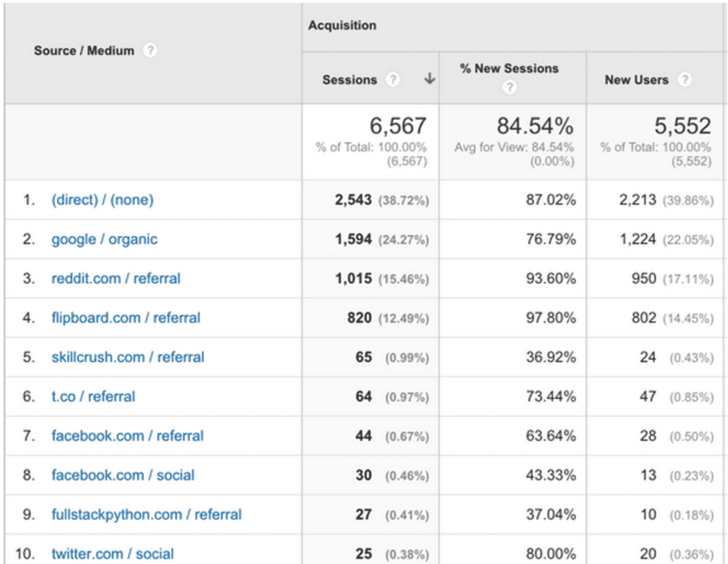Open help icon next to Source / Medium
Viewport: 728px width, 564px height.
click(x=150, y=50)
